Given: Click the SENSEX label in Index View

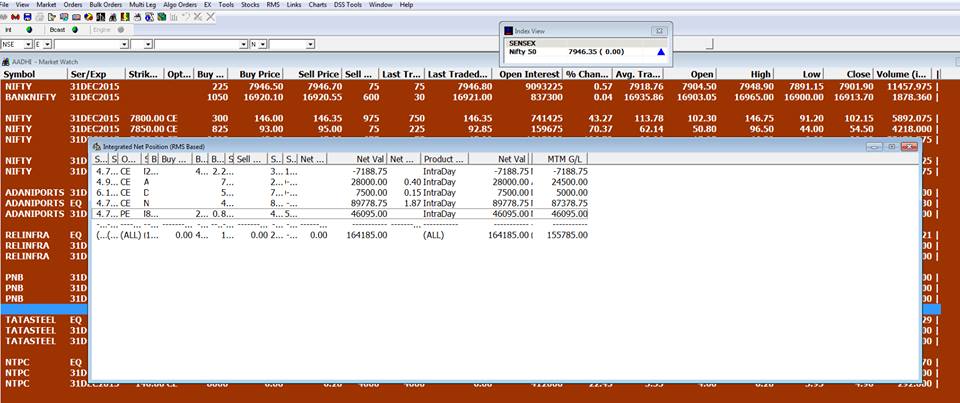Looking at the screenshot, I should (x=522, y=43).
